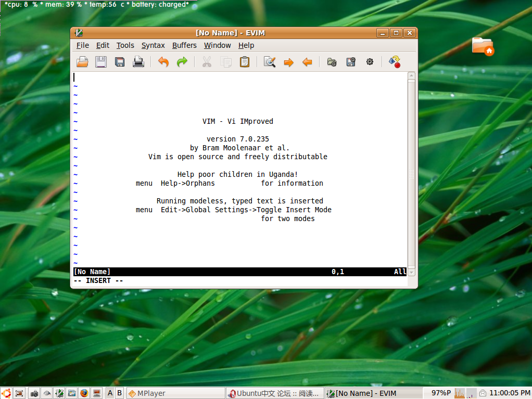Click 'Help poor children in Uganda!' text
This screenshot has height=399, width=532.
point(237,174)
